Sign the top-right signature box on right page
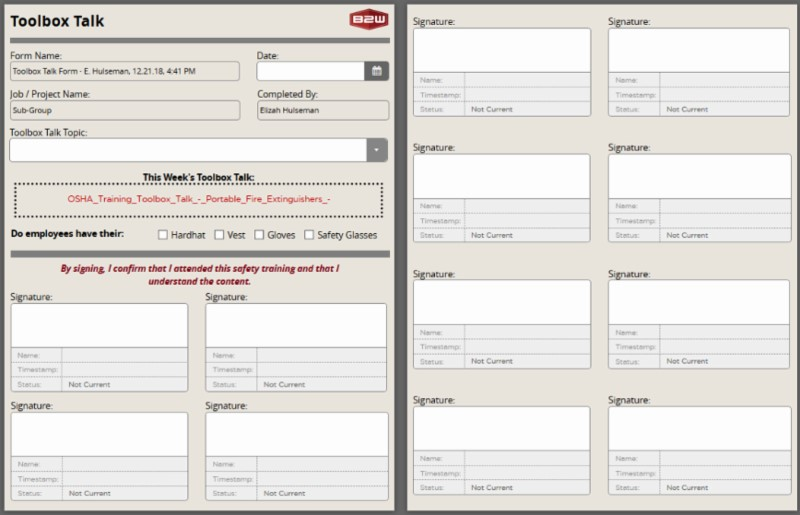 (699, 51)
